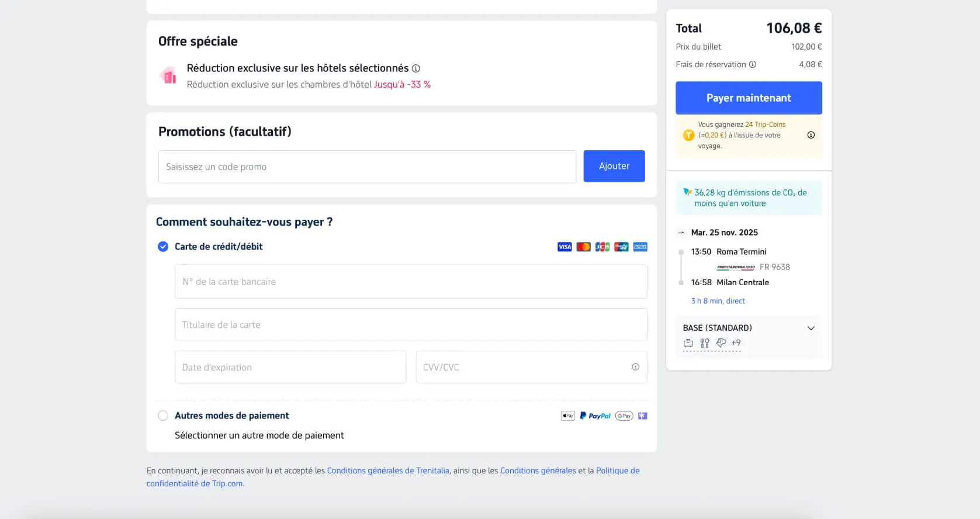Click the total amount 106,08 €
The image size is (980, 519).
[794, 28]
